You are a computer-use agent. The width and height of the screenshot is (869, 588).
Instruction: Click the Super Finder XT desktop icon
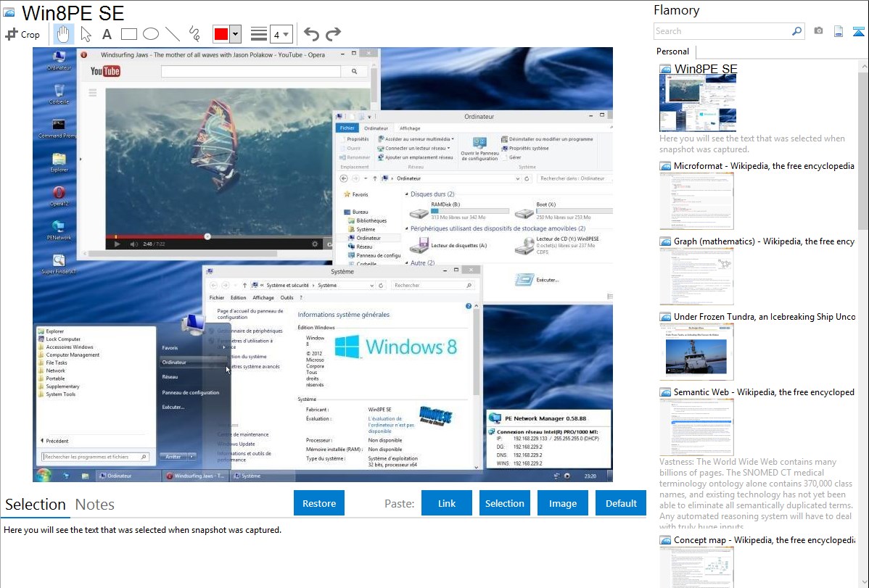pos(59,264)
